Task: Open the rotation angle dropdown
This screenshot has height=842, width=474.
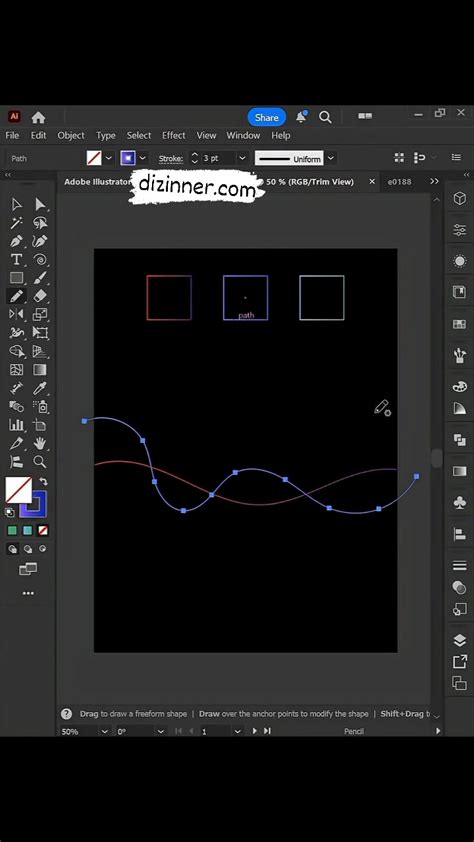Action: pos(161,731)
